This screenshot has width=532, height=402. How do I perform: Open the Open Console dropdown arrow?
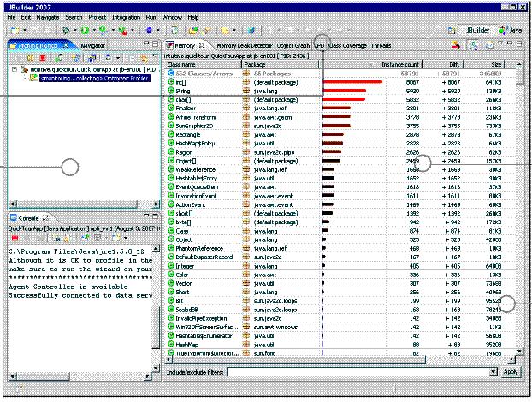click(x=126, y=238)
